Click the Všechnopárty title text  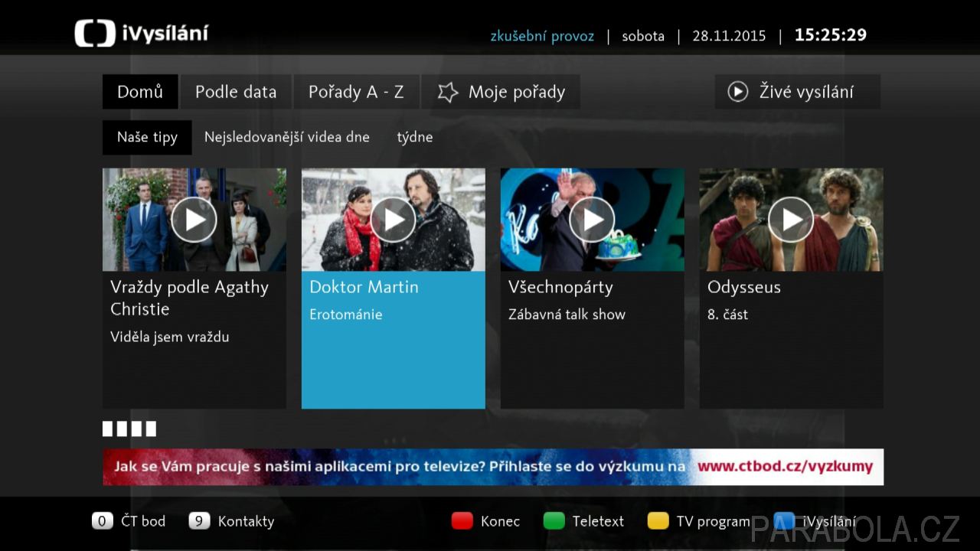click(560, 288)
